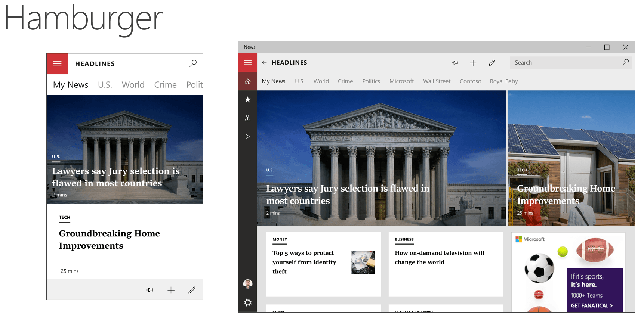The image size is (644, 320).
Task: Click magnifier icon in Search box
Action: [625, 62]
